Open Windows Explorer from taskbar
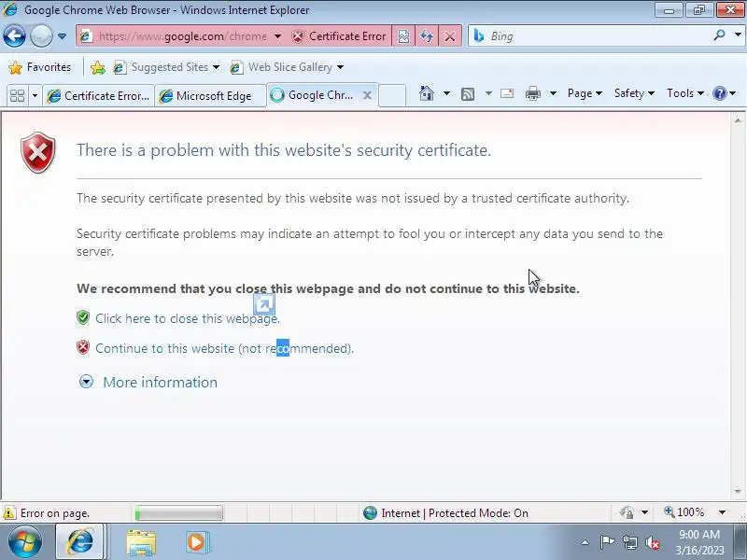The height and width of the screenshot is (560, 747). click(141, 543)
